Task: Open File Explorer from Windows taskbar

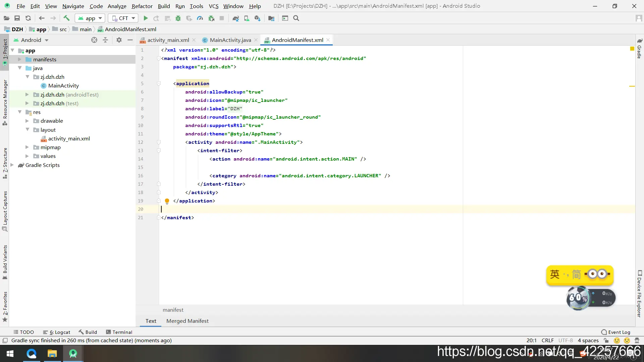Action: pyautogui.click(x=52, y=354)
